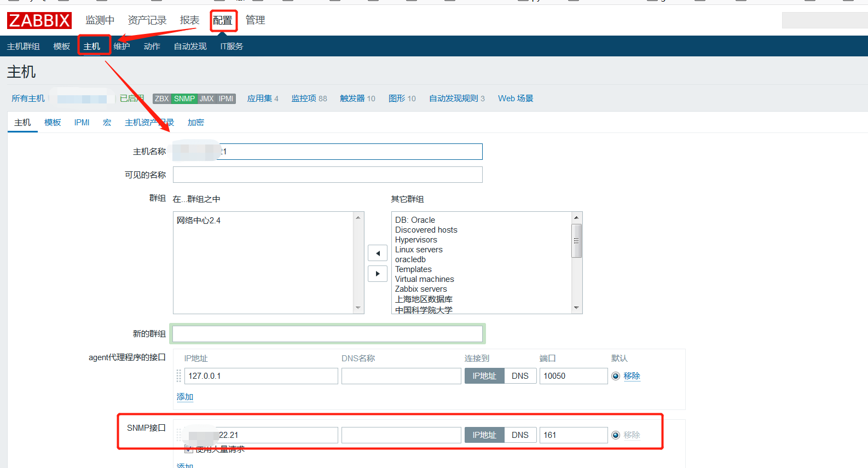Open the 资产记录 top menu
The height and width of the screenshot is (468, 868).
click(147, 20)
